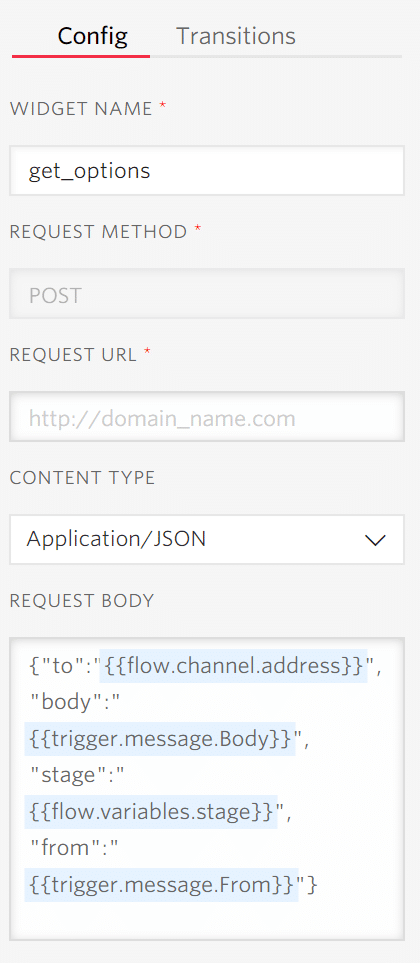Click inside the Request Body text area
This screenshot has height=963, width=420.
[207, 789]
